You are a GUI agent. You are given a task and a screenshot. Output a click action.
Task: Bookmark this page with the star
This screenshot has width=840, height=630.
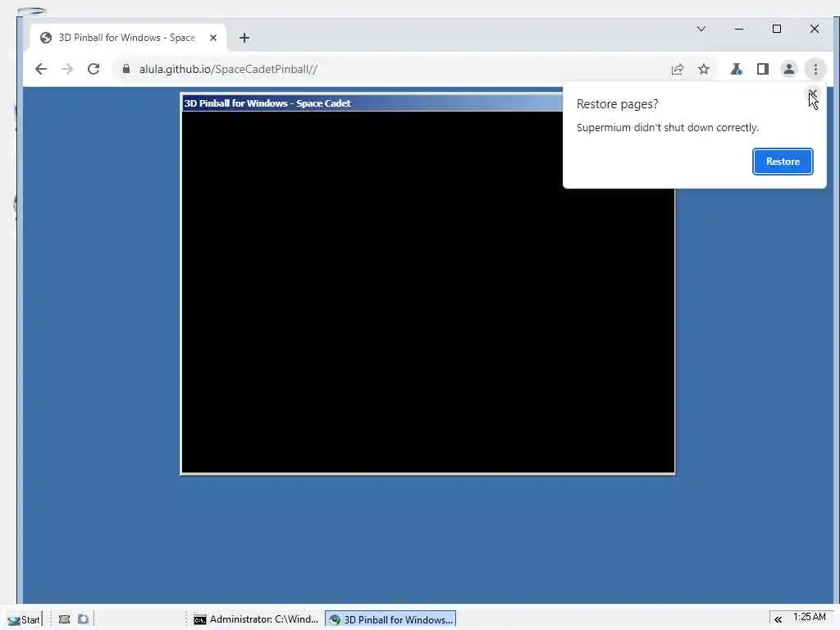pos(703,69)
